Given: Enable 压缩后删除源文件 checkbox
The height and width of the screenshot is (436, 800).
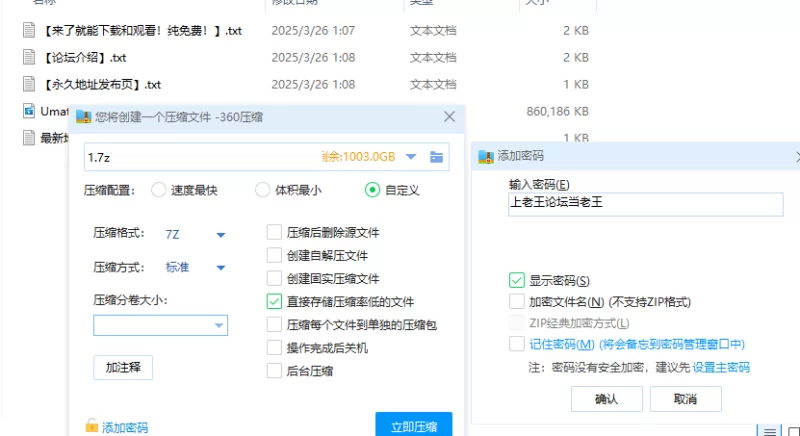Looking at the screenshot, I should tap(274, 232).
